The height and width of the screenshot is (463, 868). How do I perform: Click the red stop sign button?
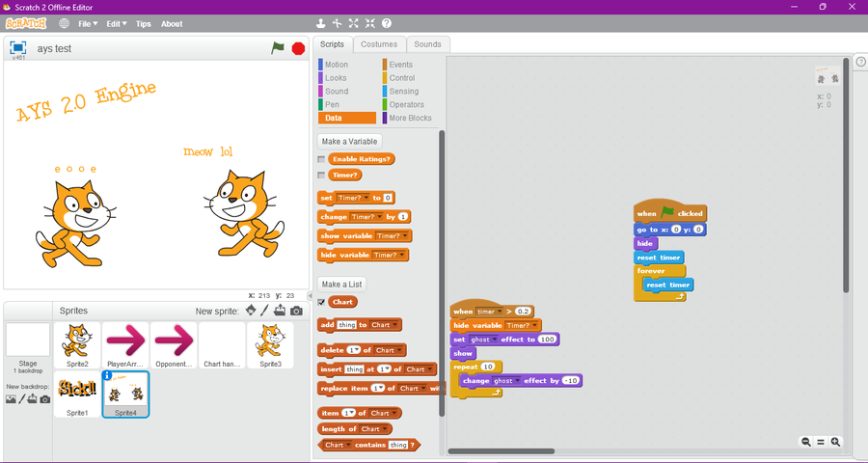(298, 49)
